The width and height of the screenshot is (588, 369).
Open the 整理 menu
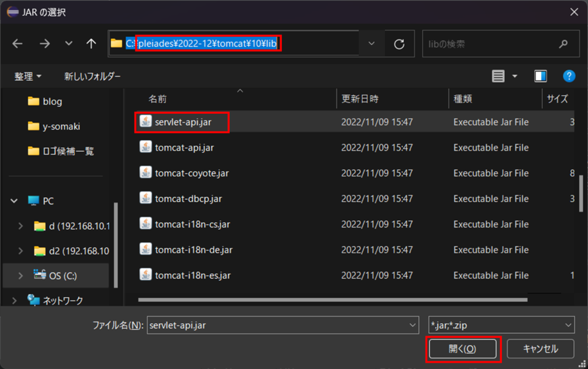(28, 76)
